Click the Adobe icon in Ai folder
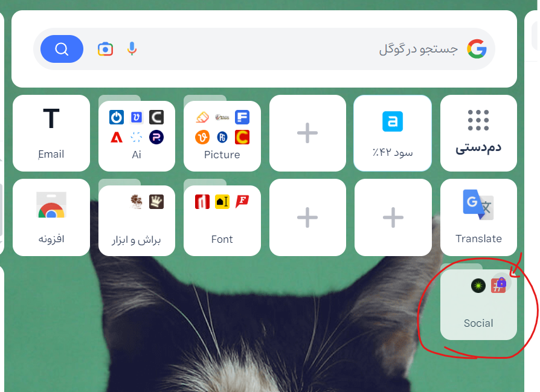This screenshot has height=392, width=540. pyautogui.click(x=117, y=138)
